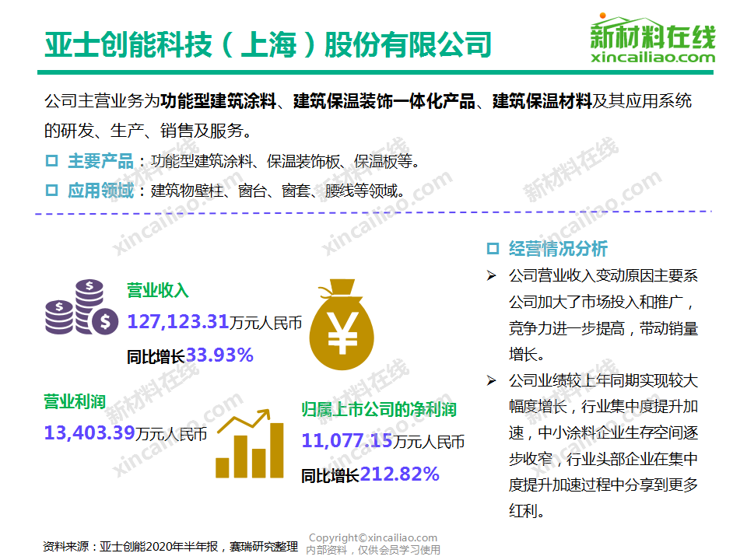747x560 pixels.
Task: Click the 归属上市公司的净利润 label
Action: (379, 409)
